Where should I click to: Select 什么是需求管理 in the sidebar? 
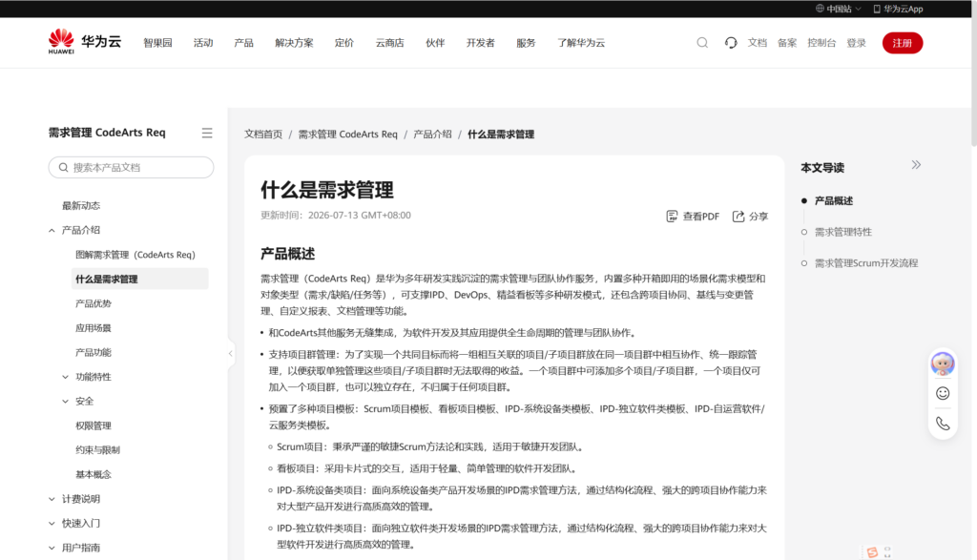pyautogui.click(x=140, y=280)
